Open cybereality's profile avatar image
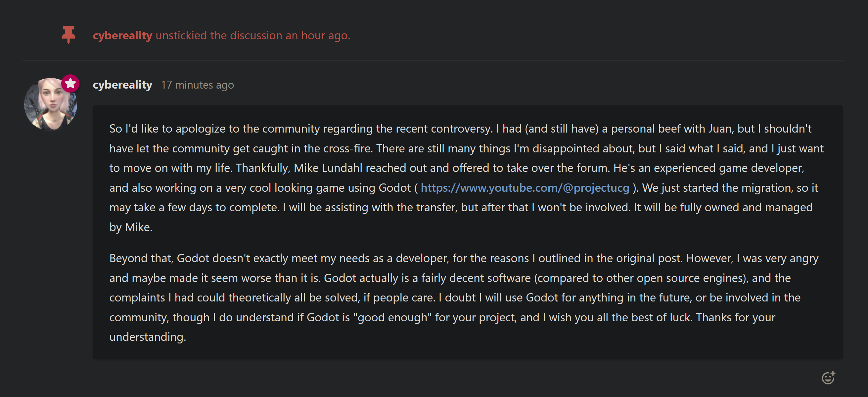 51,104
